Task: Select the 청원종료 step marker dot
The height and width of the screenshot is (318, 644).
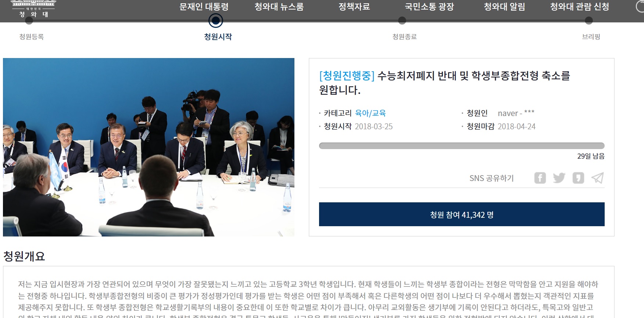Action: point(402,21)
